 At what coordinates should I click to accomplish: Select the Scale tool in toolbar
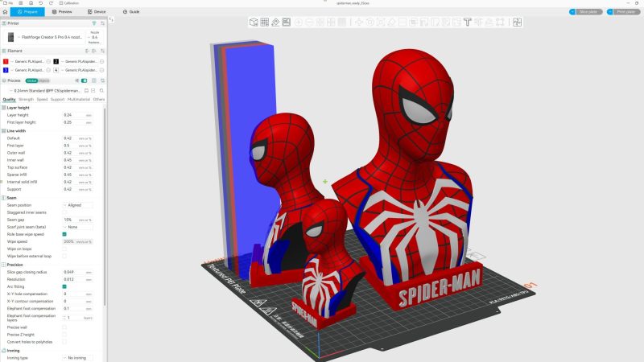click(381, 23)
